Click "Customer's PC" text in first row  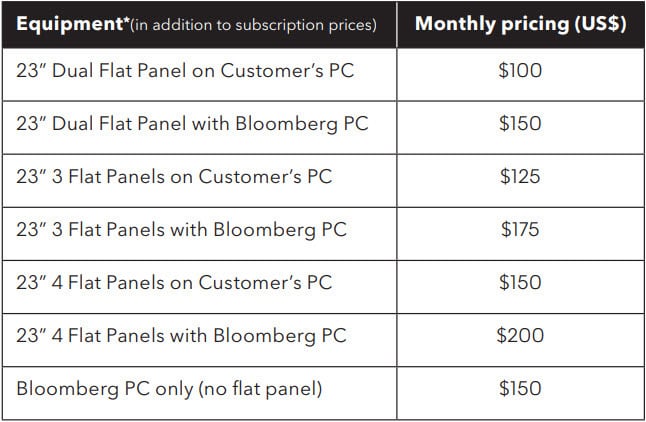tap(288, 70)
